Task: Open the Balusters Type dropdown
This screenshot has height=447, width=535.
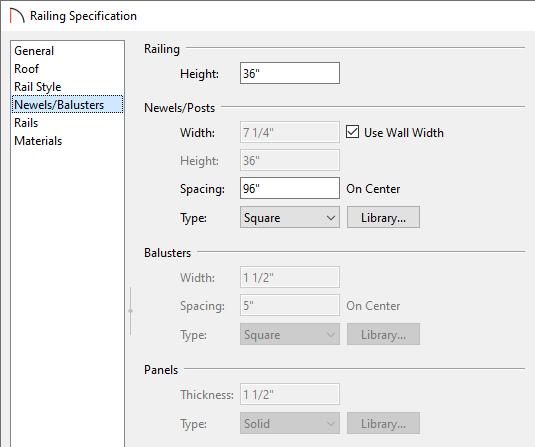Action: pyautogui.click(x=290, y=334)
